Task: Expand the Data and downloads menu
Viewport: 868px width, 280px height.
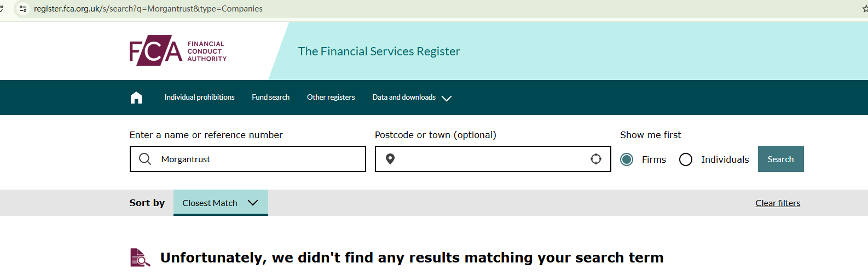Action: [412, 98]
